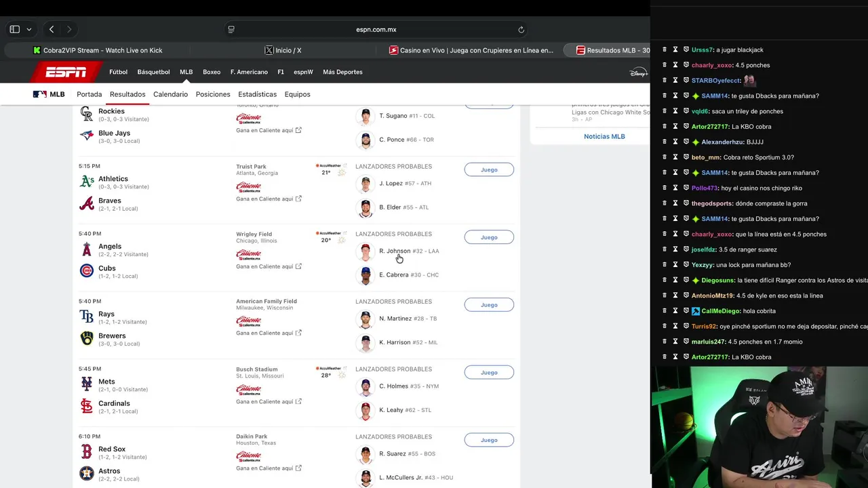The image size is (868, 488).
Task: Click the Disney+ logo icon
Action: [638, 72]
